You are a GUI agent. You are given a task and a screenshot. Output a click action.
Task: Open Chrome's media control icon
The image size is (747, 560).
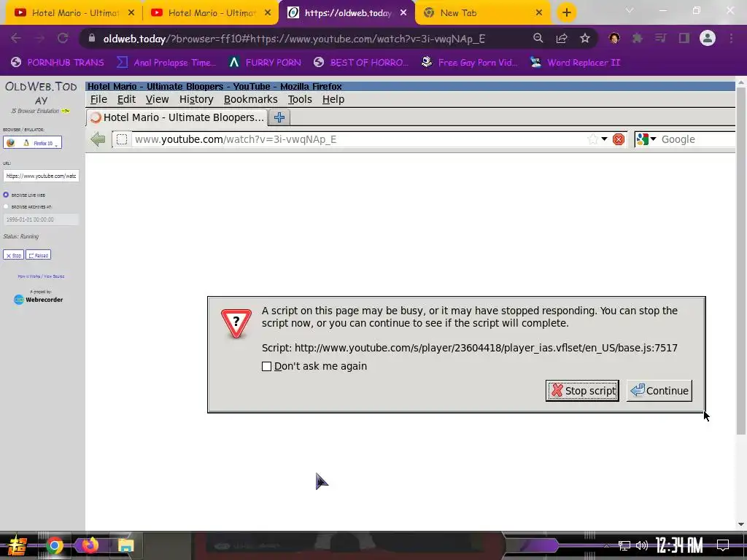[x=660, y=38]
